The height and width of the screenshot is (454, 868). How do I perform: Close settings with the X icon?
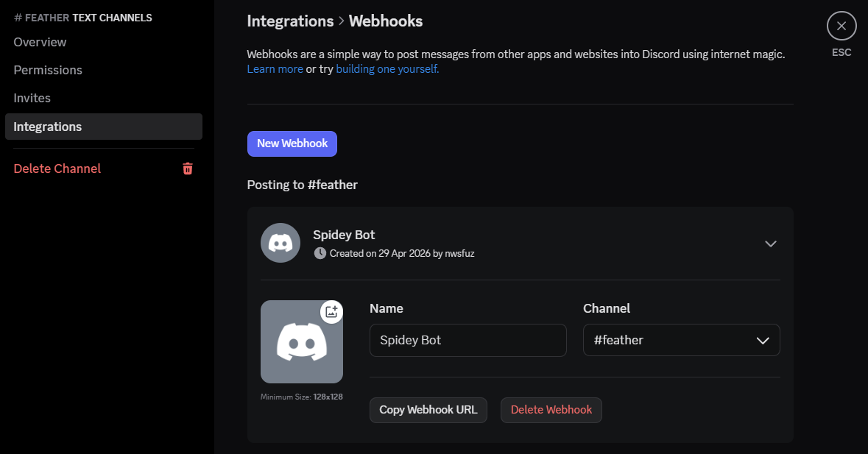(841, 26)
